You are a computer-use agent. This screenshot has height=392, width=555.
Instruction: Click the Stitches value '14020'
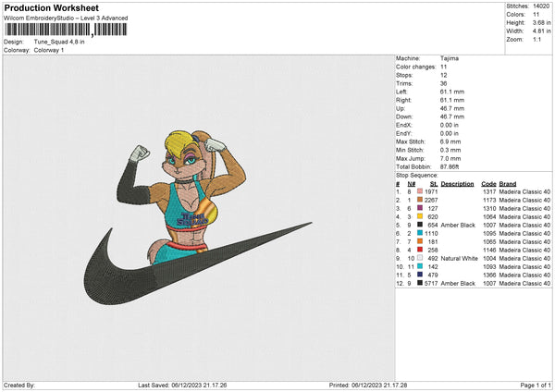click(x=541, y=6)
